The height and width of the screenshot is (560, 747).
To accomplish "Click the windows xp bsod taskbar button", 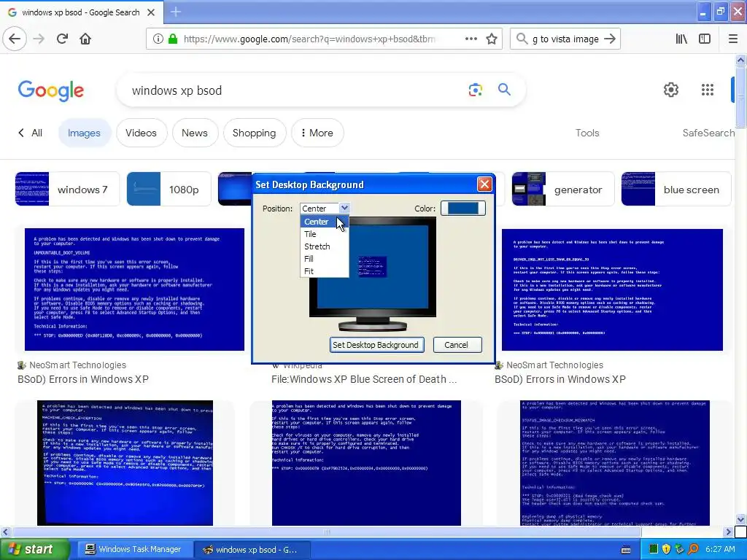I will point(252,550).
